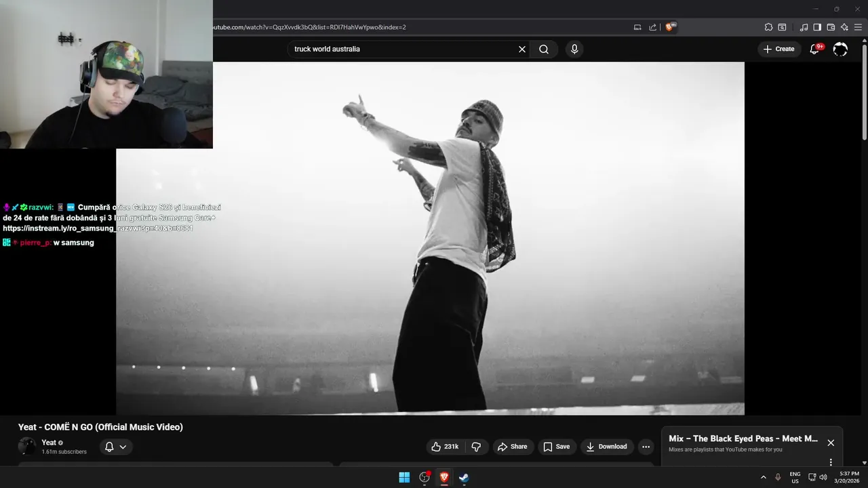Save the video to a playlist
This screenshot has width=868, height=488.
(x=557, y=447)
